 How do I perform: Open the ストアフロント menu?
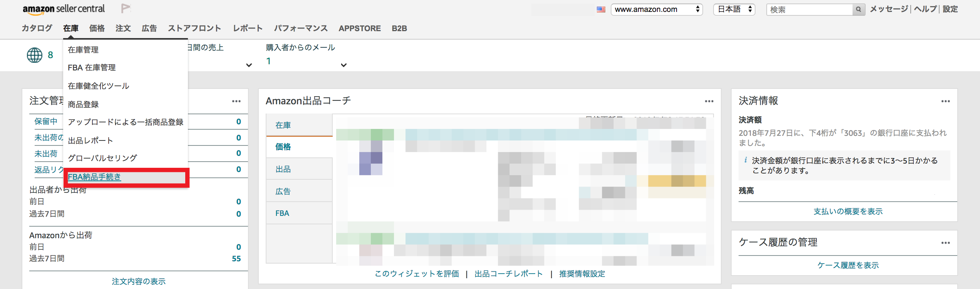click(x=194, y=28)
